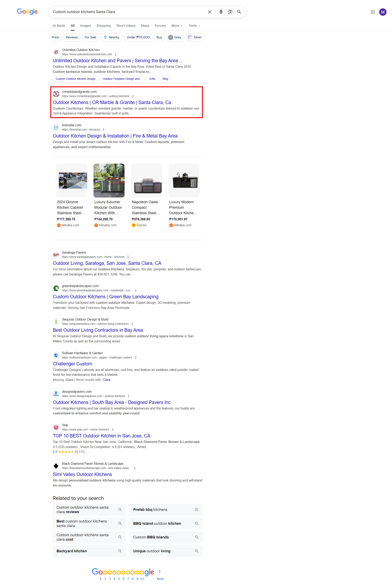The height and width of the screenshot is (588, 392).
Task: Expand the More search categories dropdown
Action: 177,26
